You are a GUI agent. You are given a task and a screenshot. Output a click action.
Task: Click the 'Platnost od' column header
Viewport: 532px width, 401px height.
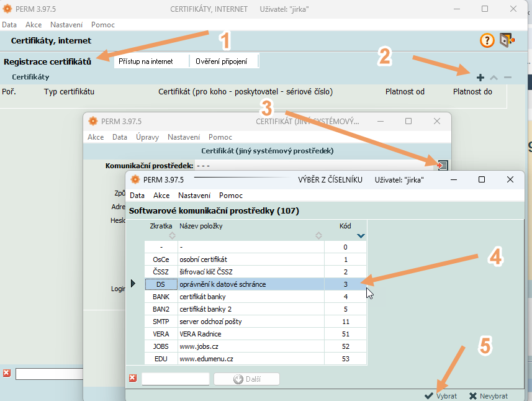405,92
